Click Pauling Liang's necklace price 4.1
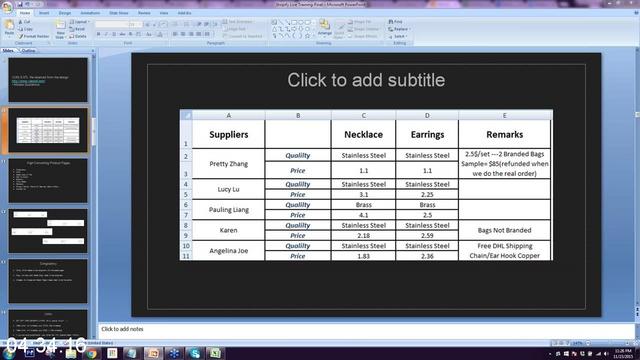The width and height of the screenshot is (640, 360). click(x=363, y=215)
